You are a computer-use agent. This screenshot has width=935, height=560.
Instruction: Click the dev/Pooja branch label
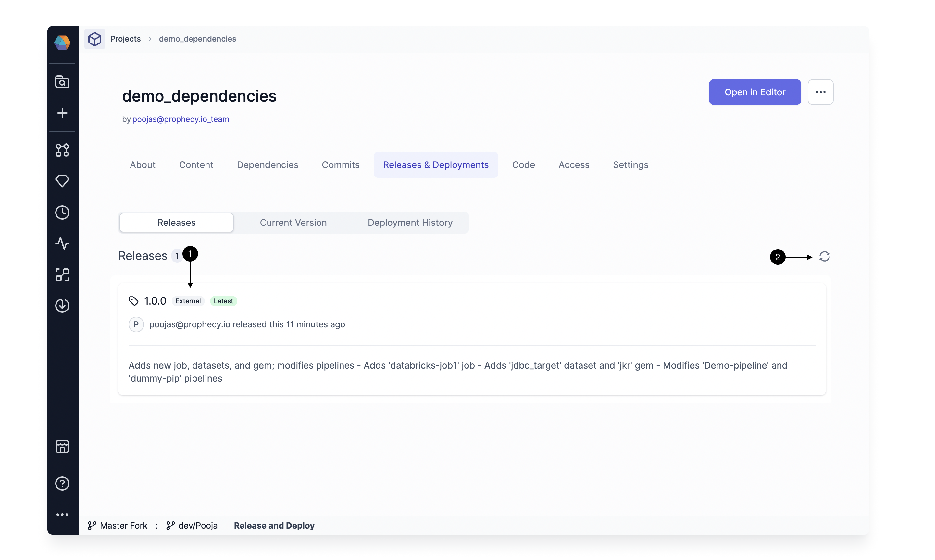[192, 526]
